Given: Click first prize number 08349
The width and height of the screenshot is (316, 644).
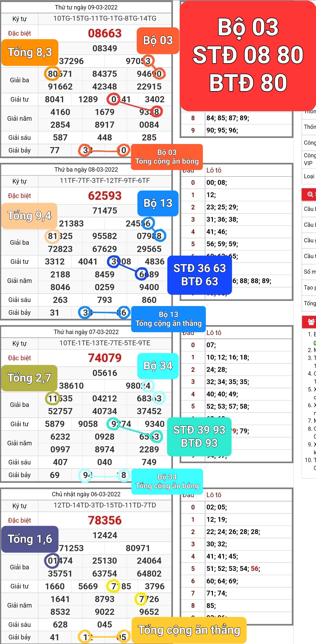Looking at the screenshot, I should [105, 48].
